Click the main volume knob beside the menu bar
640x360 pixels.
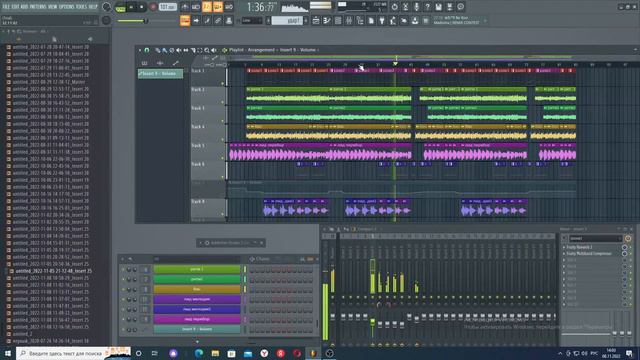(x=107, y=7)
